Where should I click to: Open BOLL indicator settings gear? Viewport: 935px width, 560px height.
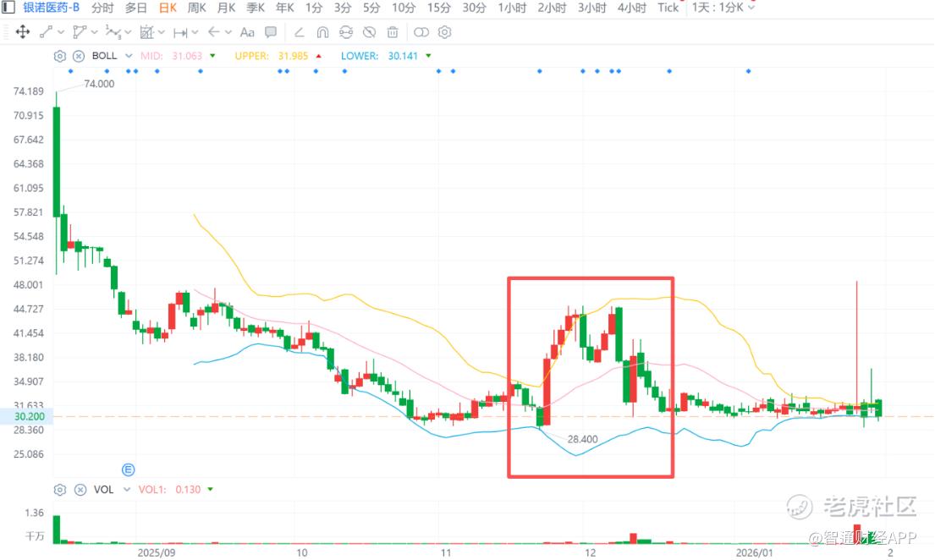(x=59, y=56)
